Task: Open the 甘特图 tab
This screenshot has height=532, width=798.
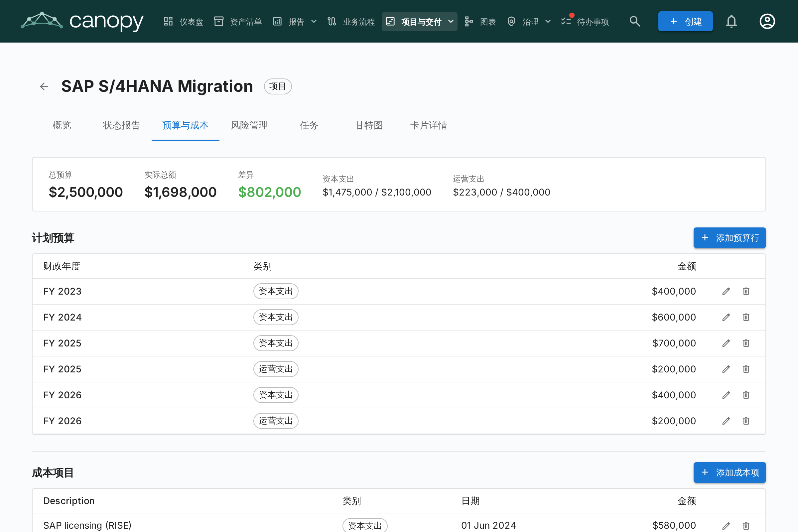Action: (369, 126)
